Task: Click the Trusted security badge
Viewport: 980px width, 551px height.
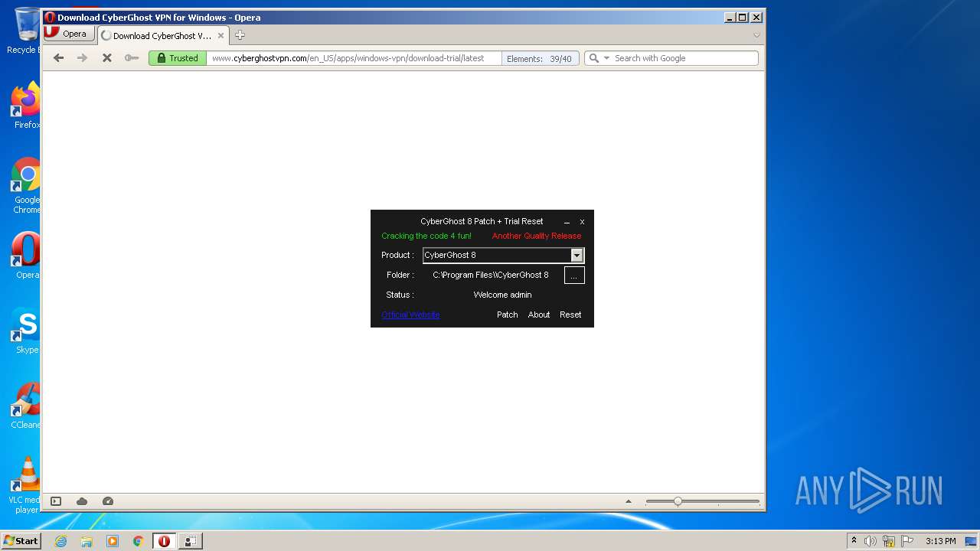Action: (178, 58)
